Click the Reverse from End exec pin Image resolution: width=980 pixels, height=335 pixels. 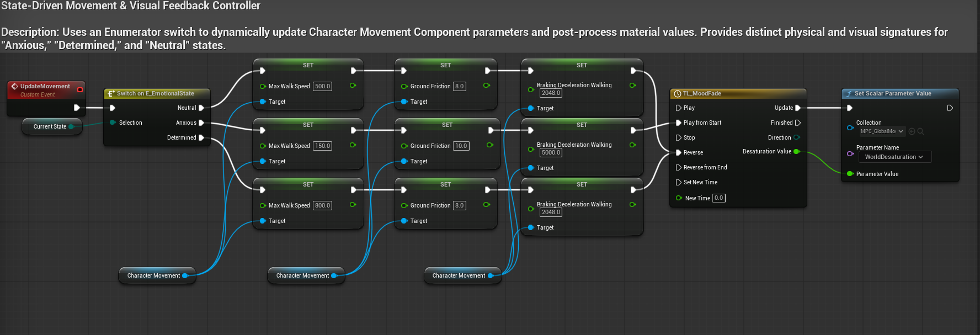click(679, 167)
